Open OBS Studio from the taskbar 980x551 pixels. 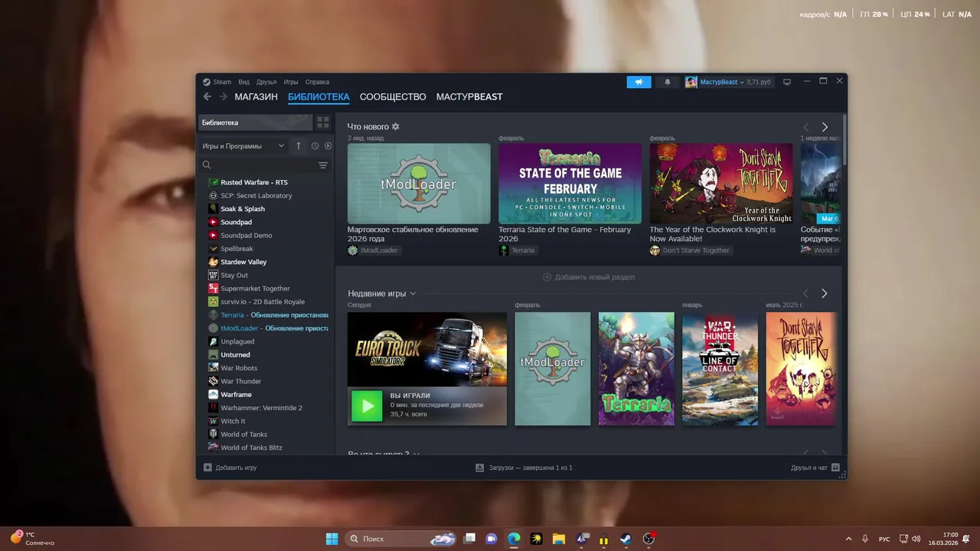pos(648,539)
